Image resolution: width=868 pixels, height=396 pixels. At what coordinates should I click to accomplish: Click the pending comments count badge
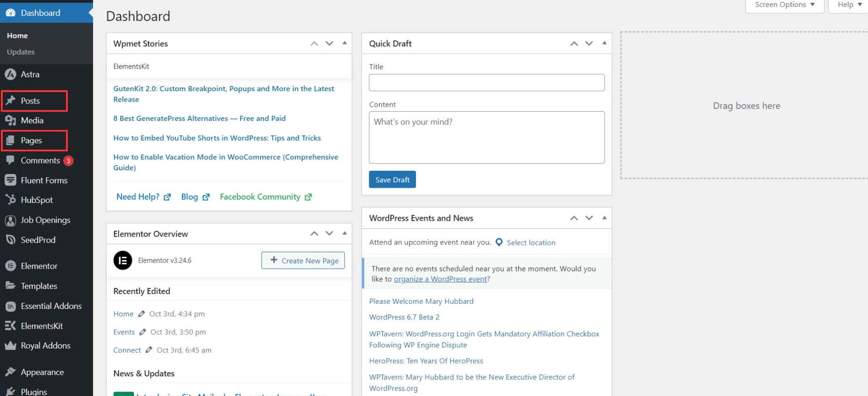tap(68, 161)
